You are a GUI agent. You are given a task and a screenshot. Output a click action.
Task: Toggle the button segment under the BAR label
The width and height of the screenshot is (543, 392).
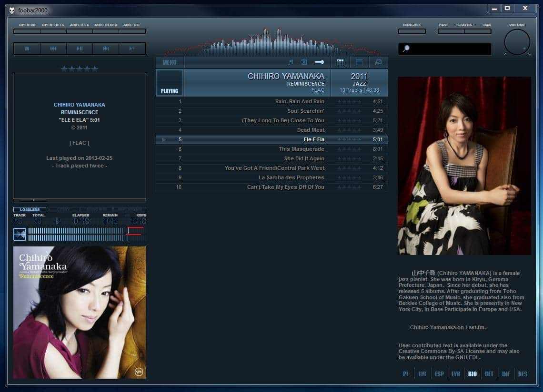pos(478,31)
